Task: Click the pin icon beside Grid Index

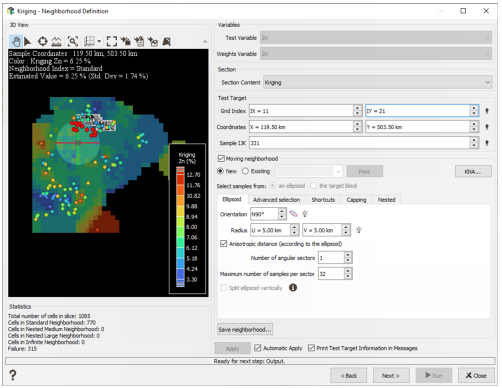Action: point(487,111)
